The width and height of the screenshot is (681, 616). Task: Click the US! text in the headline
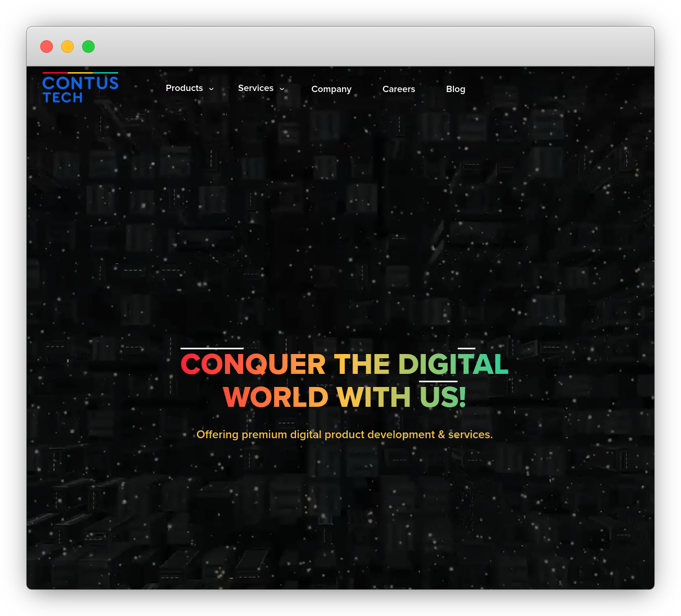point(442,397)
